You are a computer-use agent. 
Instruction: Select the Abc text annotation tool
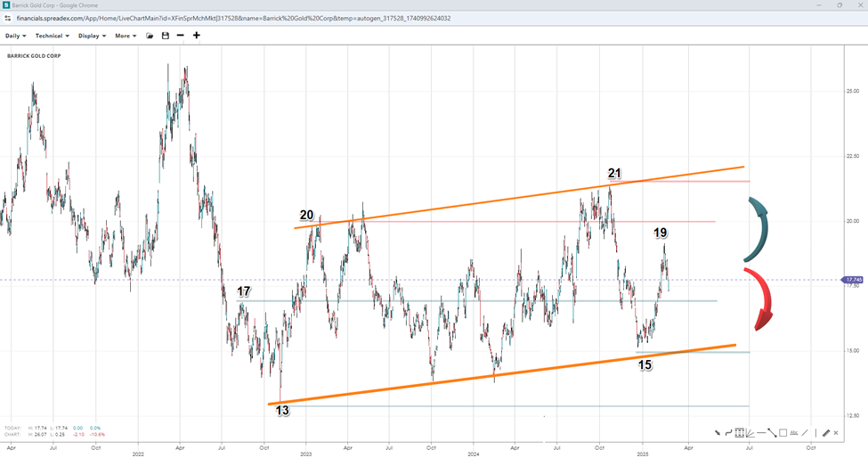(794, 433)
